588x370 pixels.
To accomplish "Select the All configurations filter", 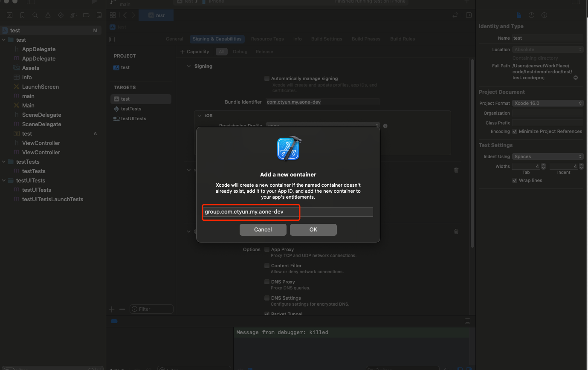I will pyautogui.click(x=222, y=52).
